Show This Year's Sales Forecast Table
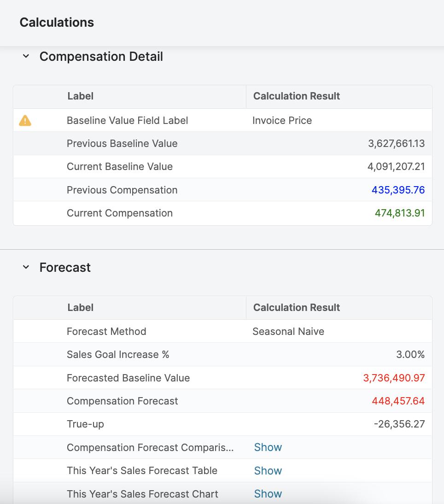The width and height of the screenshot is (444, 504). (268, 470)
